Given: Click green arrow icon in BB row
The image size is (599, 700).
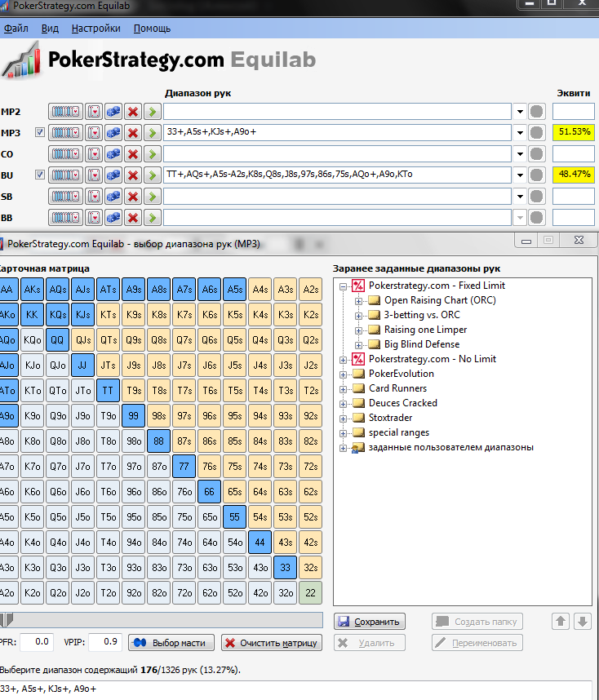Looking at the screenshot, I should point(153,218).
